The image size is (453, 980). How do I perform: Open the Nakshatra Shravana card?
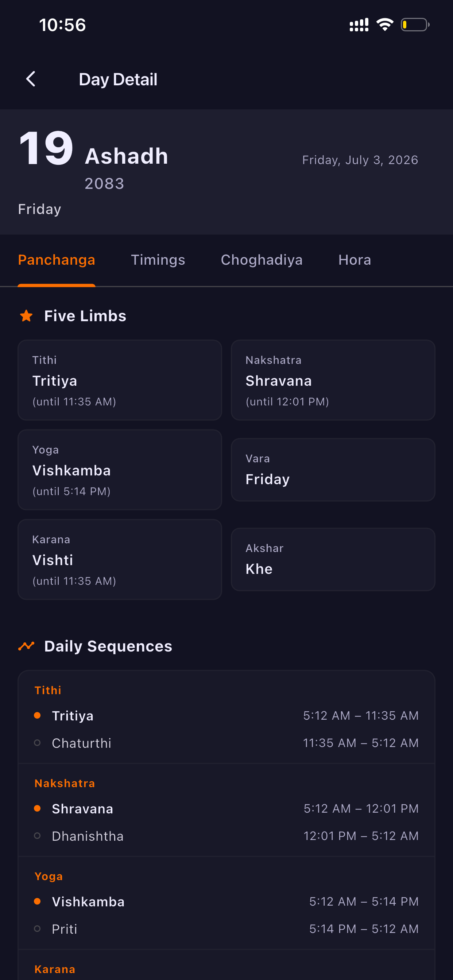coord(333,380)
